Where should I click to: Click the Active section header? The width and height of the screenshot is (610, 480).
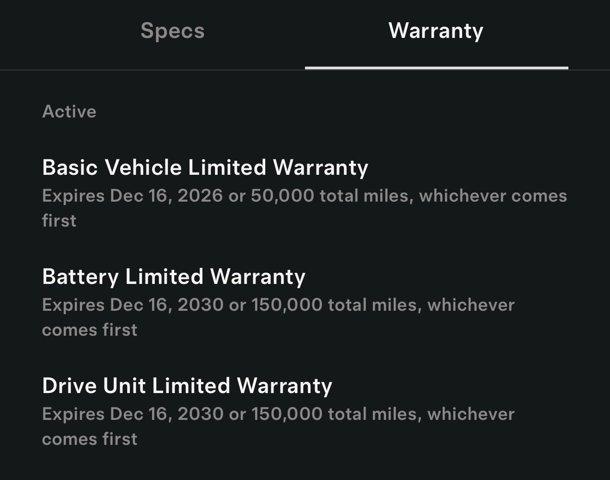point(69,111)
